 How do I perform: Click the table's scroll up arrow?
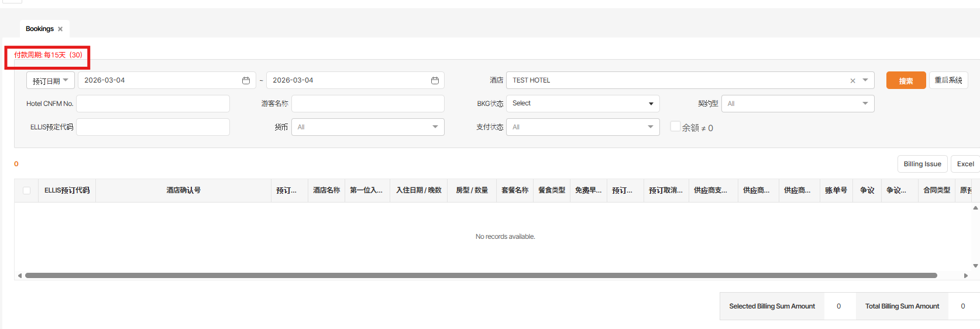975,208
